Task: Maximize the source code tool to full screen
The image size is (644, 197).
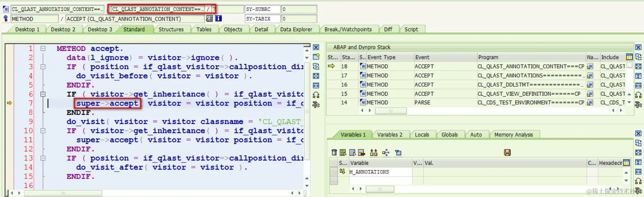Action: [316, 76]
